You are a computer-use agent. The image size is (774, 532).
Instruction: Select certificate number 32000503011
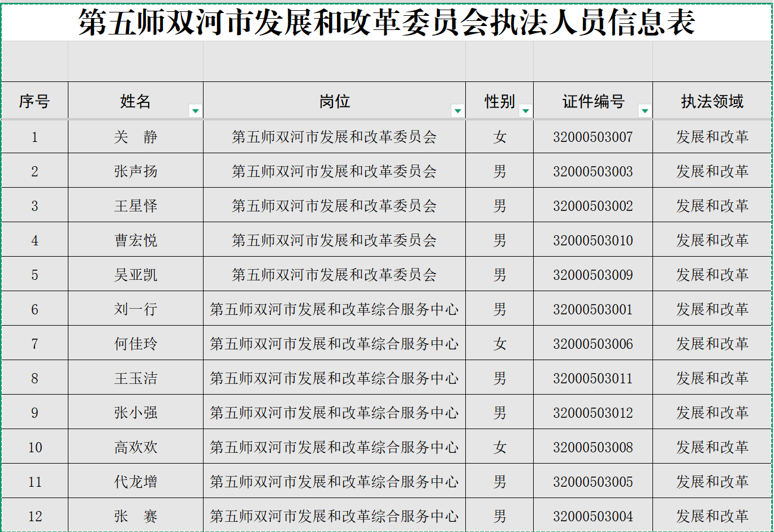593,378
